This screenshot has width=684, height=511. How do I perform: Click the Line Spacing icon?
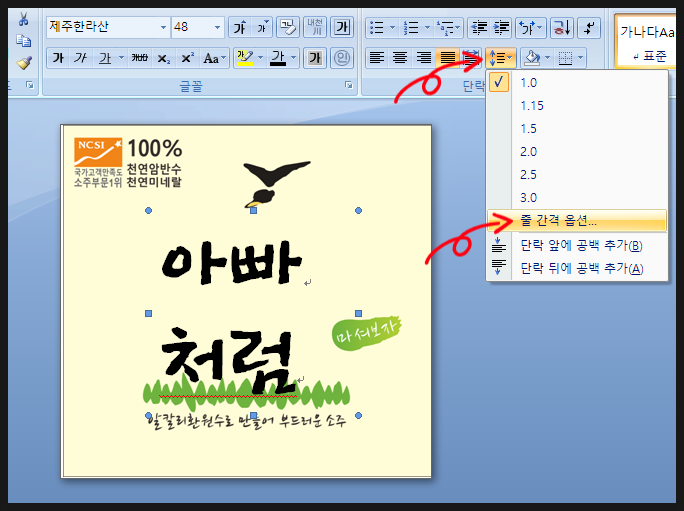click(x=497, y=58)
